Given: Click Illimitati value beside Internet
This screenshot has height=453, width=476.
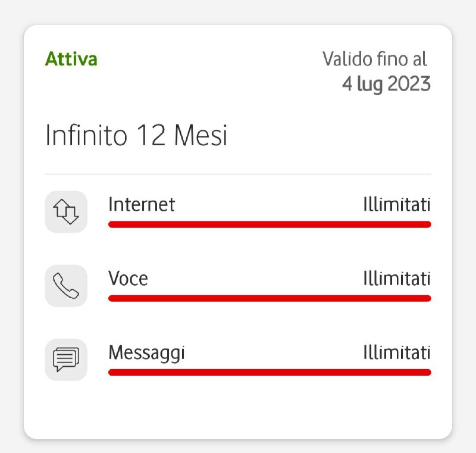Looking at the screenshot, I should (396, 205).
